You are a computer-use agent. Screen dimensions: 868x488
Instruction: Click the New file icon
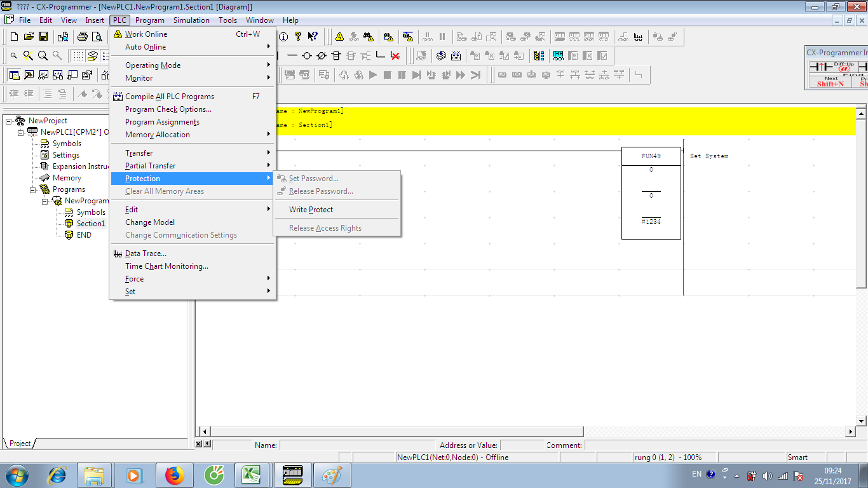coord(14,37)
